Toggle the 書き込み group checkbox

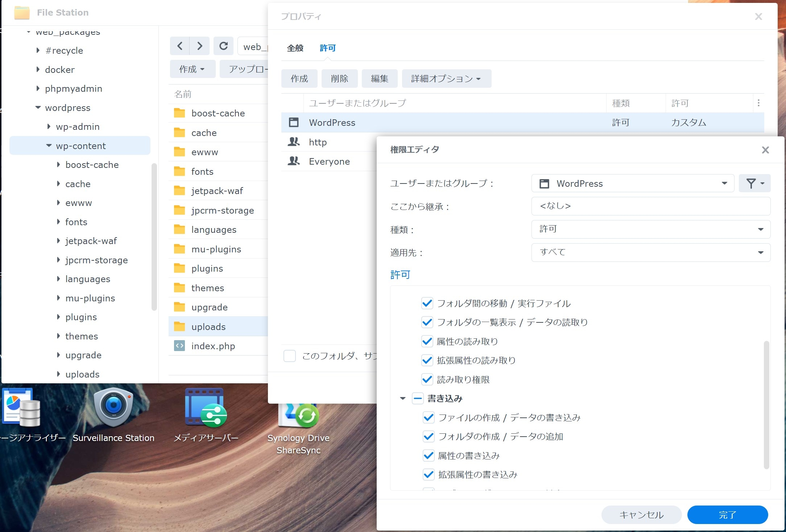(x=418, y=399)
